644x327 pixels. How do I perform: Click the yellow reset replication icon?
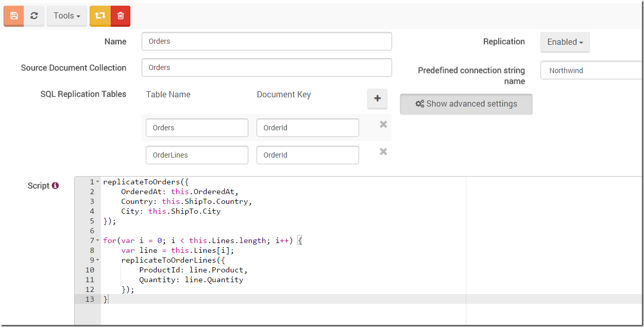[x=100, y=16]
